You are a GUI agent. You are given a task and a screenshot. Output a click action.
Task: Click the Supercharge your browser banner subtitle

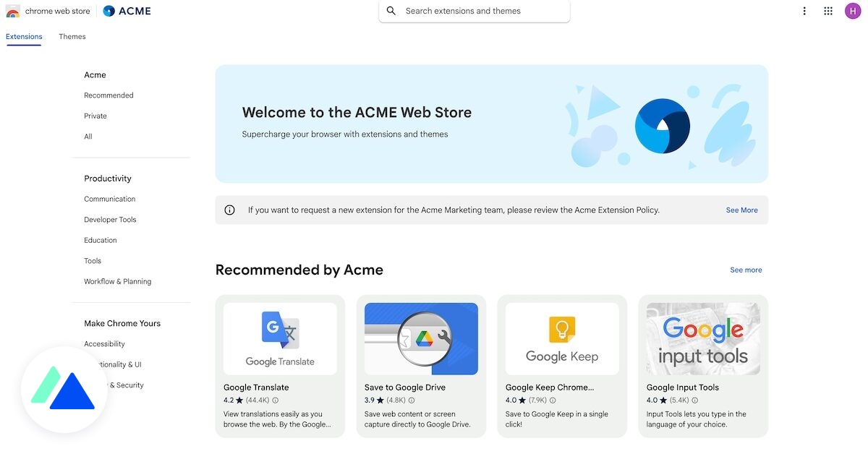click(x=345, y=134)
